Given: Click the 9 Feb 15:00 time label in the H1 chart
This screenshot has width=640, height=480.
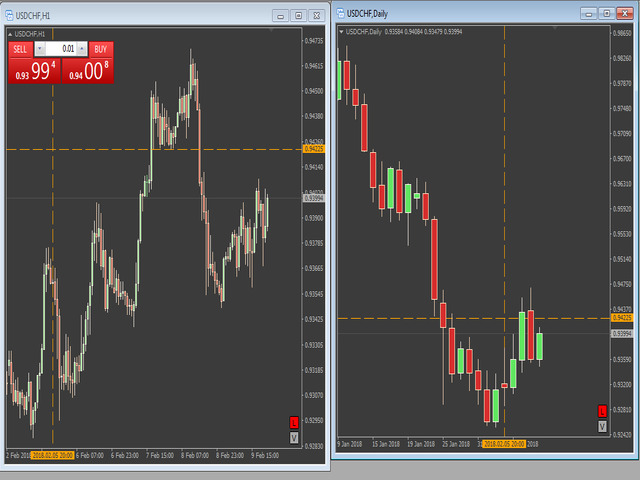Looking at the screenshot, I should [x=265, y=455].
